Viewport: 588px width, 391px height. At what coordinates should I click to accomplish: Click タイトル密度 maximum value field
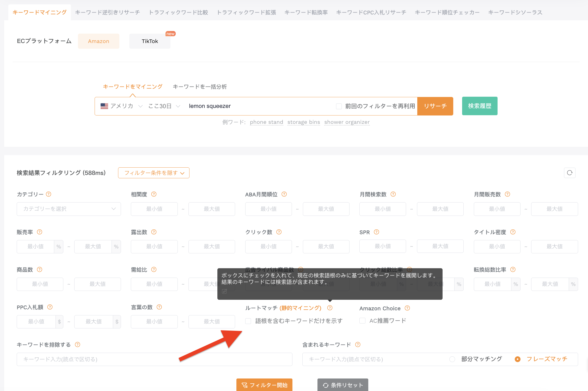pyautogui.click(x=554, y=247)
